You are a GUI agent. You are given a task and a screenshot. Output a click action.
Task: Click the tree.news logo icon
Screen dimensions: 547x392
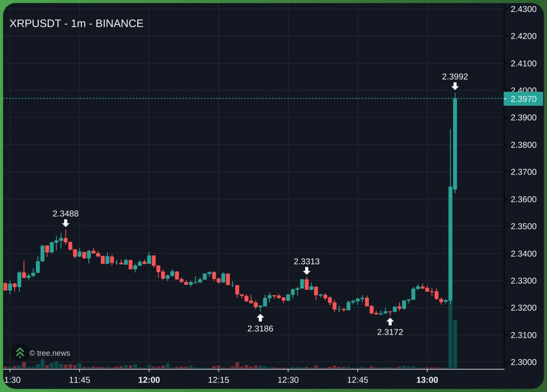coord(20,353)
